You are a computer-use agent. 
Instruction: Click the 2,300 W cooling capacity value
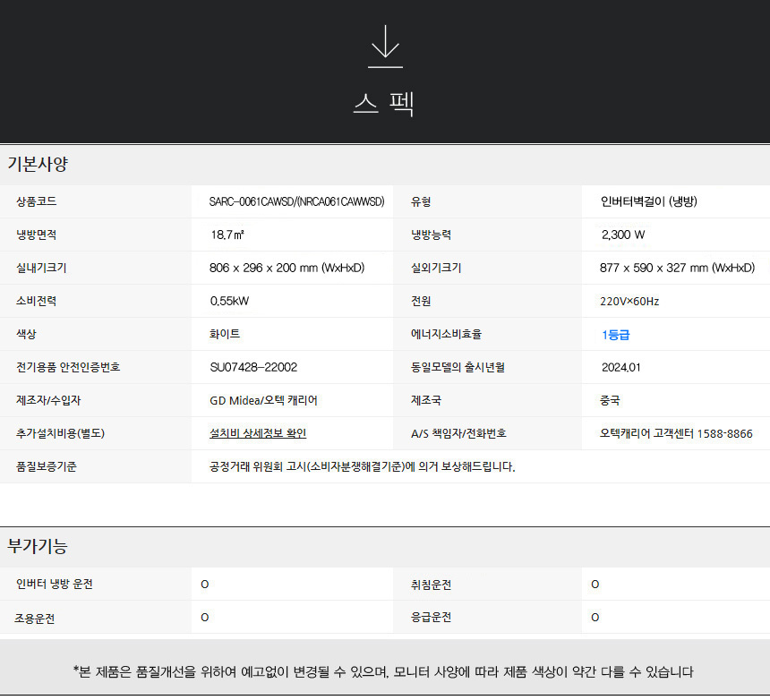click(x=623, y=235)
